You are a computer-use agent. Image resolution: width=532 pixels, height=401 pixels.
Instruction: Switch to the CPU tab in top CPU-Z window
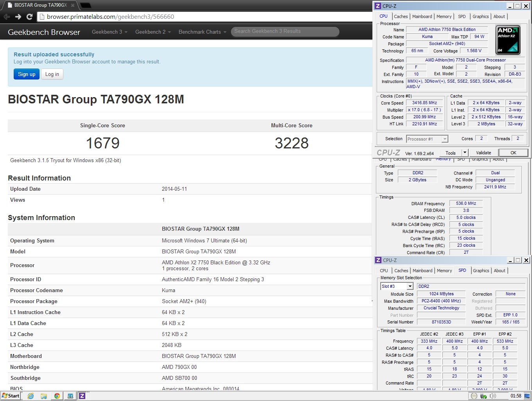[383, 16]
